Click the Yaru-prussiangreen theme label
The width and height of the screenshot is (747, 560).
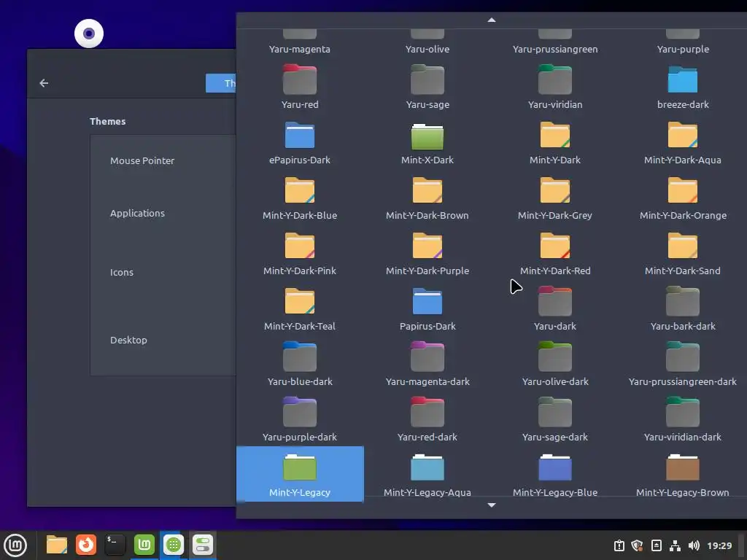555,49
